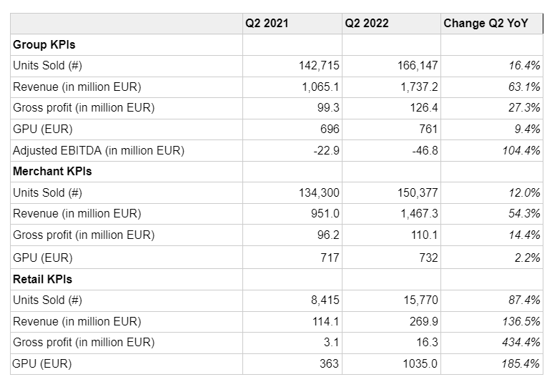The width and height of the screenshot is (552, 392).
Task: Click the 434.4% gross profit change
Action: 522,343
